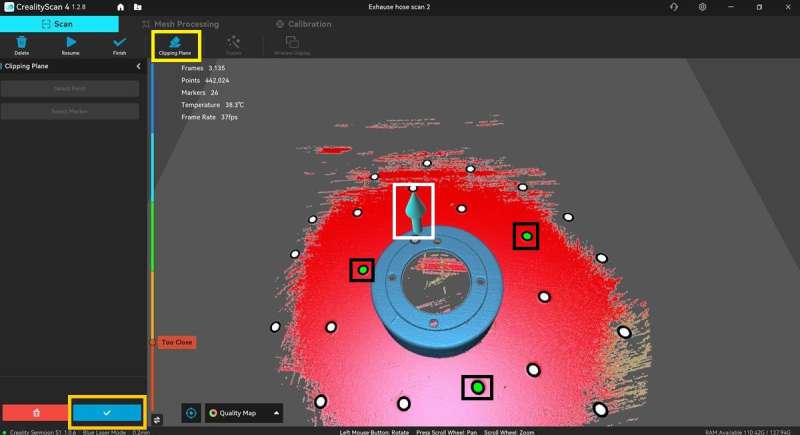Click the support headset icon
This screenshot has width=800, height=435.
point(671,7)
